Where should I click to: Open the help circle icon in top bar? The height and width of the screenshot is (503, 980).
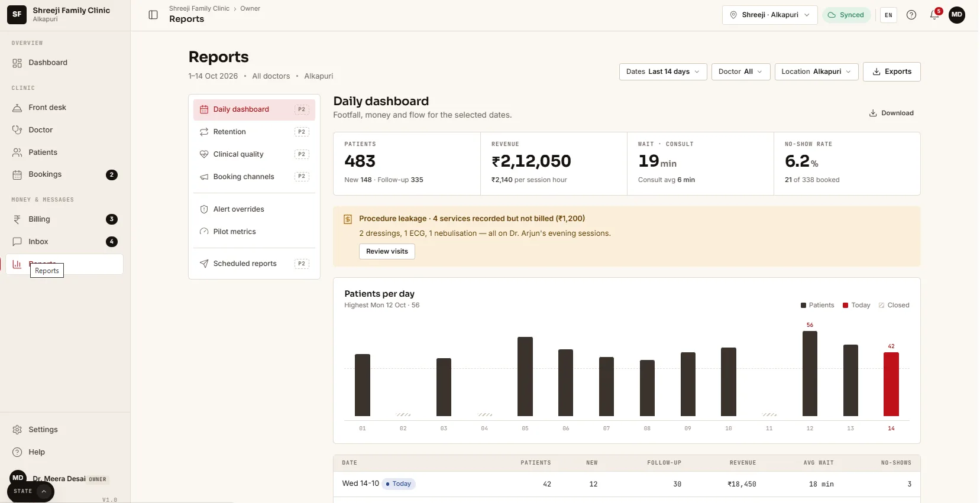coord(911,15)
